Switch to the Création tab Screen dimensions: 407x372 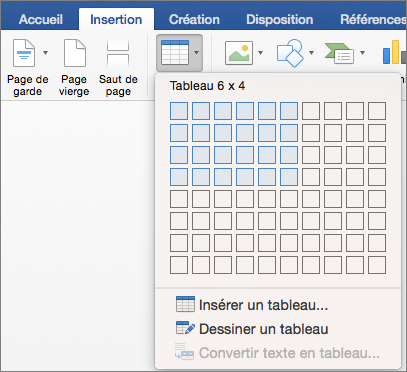[x=194, y=19]
